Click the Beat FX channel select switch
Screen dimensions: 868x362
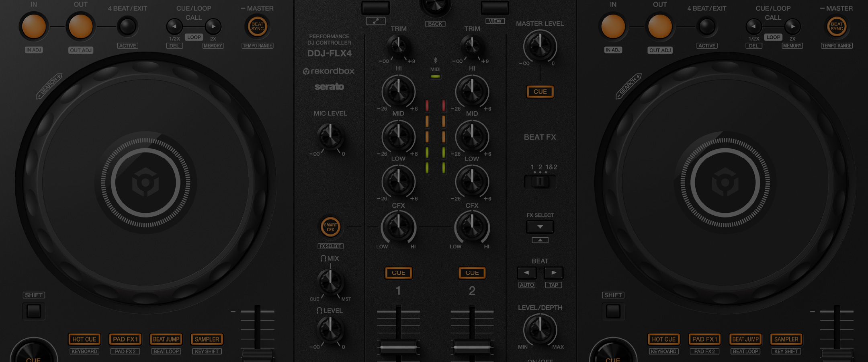pos(540,182)
